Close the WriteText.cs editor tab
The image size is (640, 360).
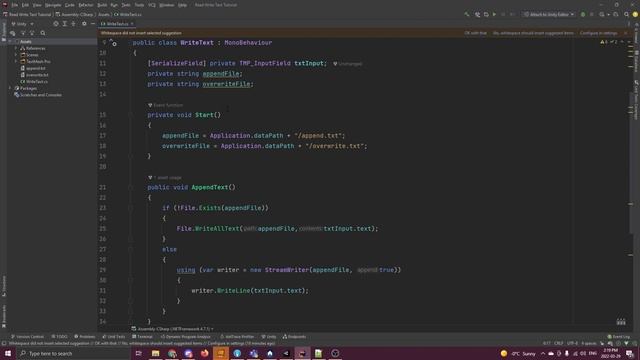(x=132, y=24)
